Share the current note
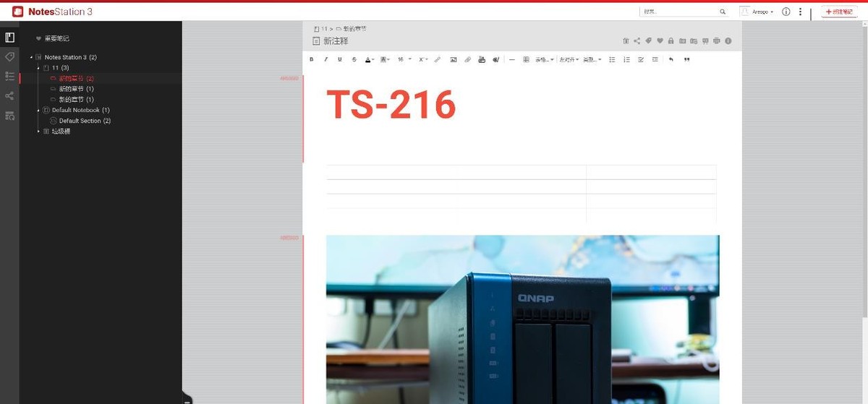The width and height of the screenshot is (868, 404). coord(637,41)
